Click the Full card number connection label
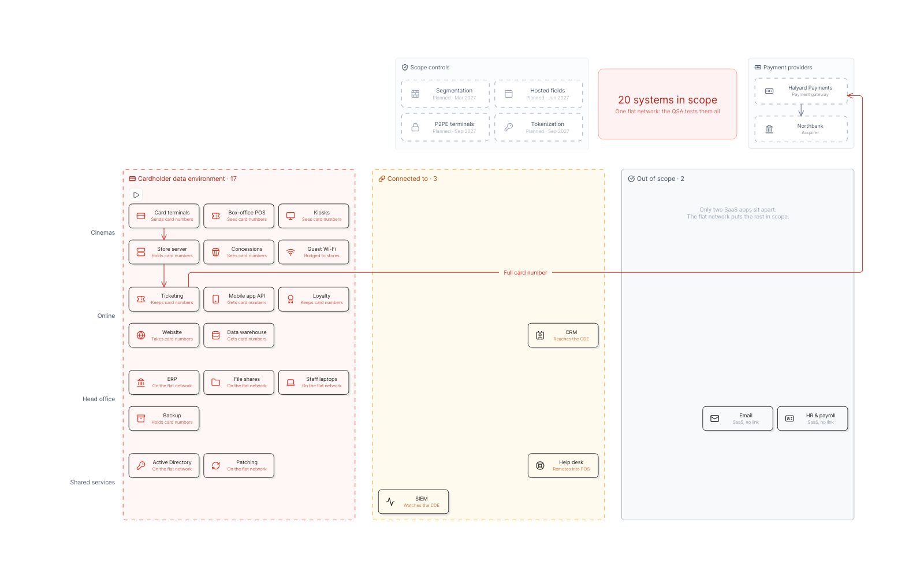The image size is (924, 578). [x=526, y=273]
